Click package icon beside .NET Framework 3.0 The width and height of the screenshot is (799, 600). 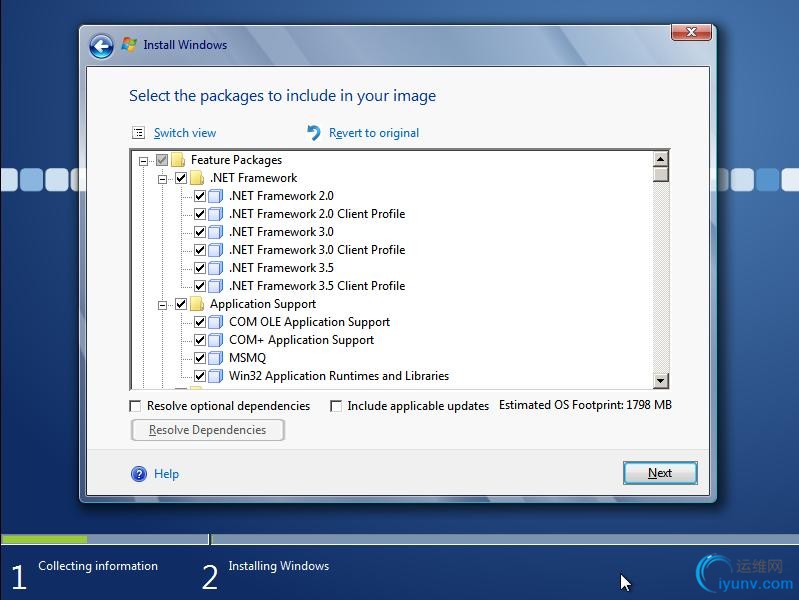216,232
